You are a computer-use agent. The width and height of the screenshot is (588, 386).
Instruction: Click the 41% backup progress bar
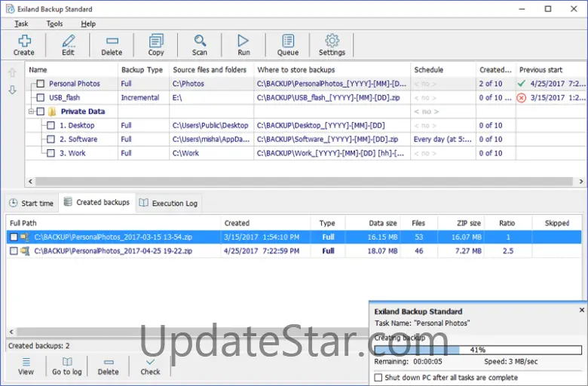pyautogui.click(x=478, y=350)
